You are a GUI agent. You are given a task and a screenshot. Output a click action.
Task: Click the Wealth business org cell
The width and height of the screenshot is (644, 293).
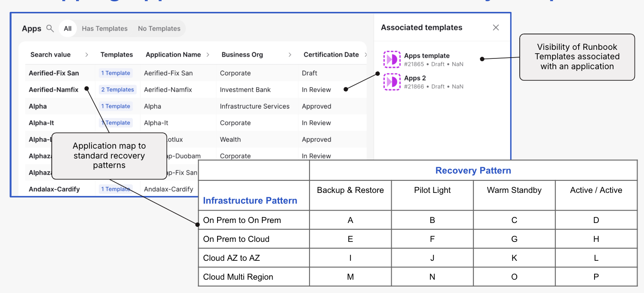click(230, 140)
